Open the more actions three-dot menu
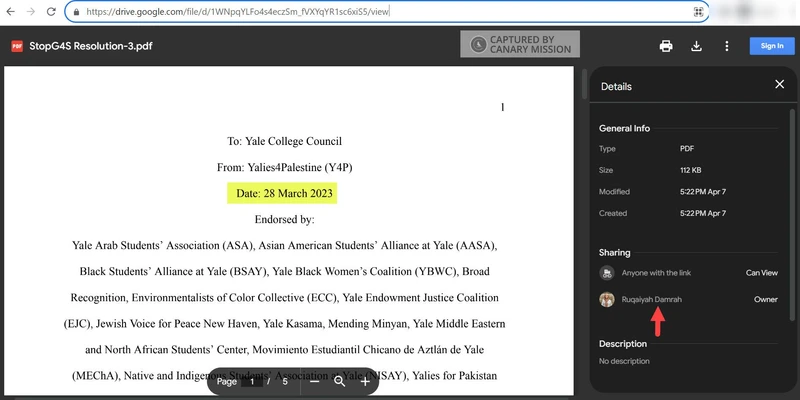This screenshot has height=400, width=800. [x=727, y=46]
